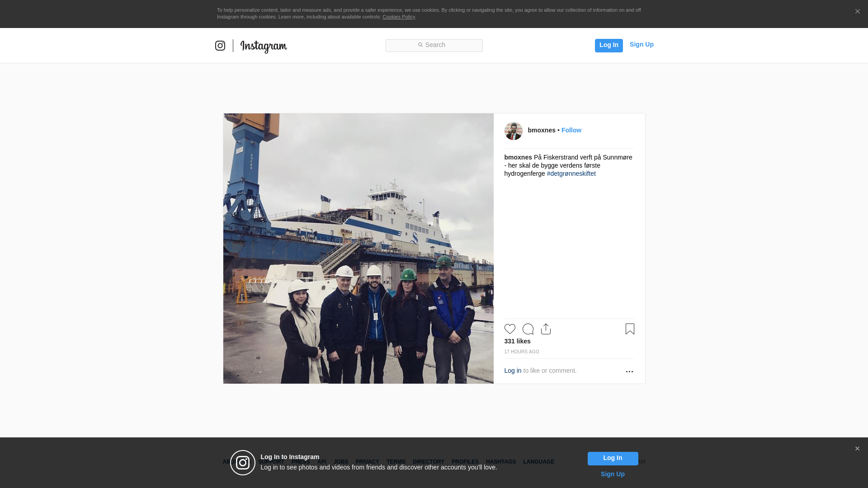
Task: Open the PRIVACY footer link
Action: click(x=367, y=462)
